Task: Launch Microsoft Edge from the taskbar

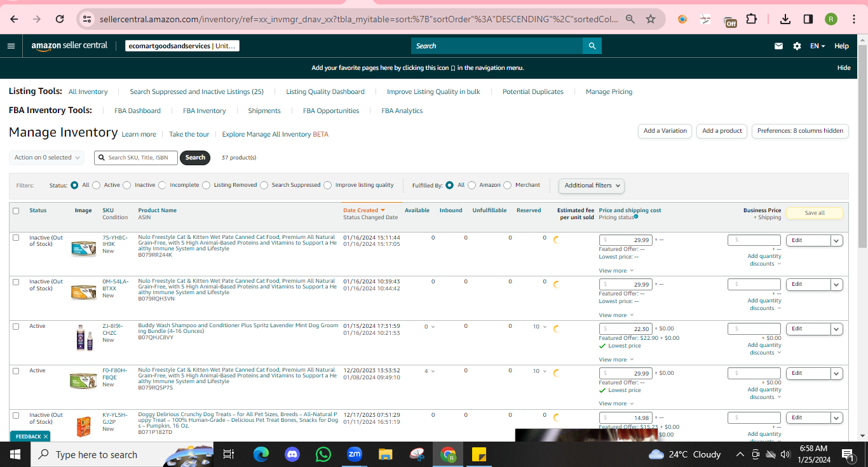Action: [x=261, y=454]
